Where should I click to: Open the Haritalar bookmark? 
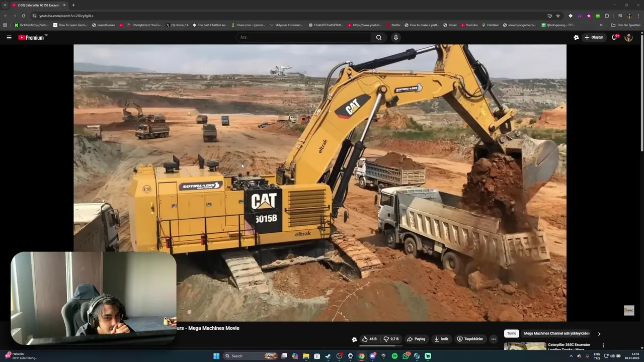490,25
